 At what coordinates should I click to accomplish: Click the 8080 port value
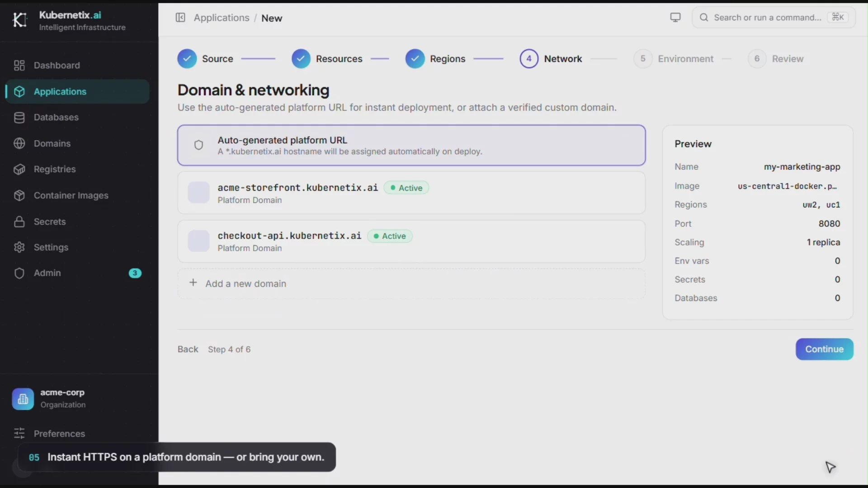[829, 224]
